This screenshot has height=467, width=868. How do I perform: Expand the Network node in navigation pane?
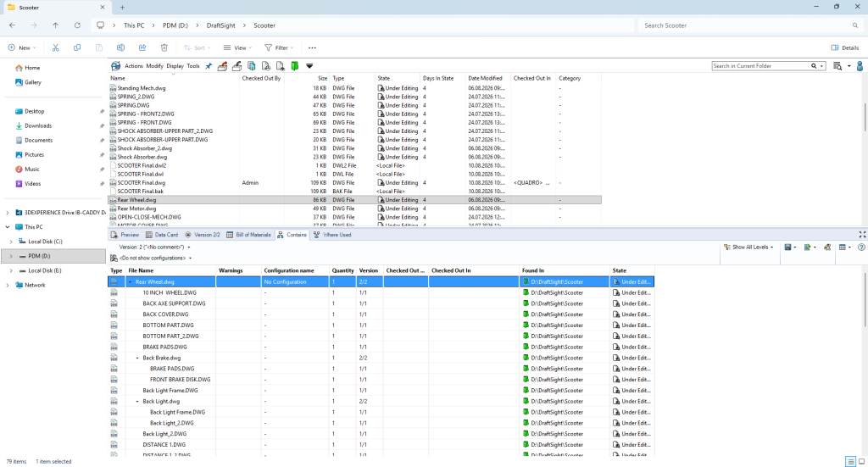coord(7,285)
